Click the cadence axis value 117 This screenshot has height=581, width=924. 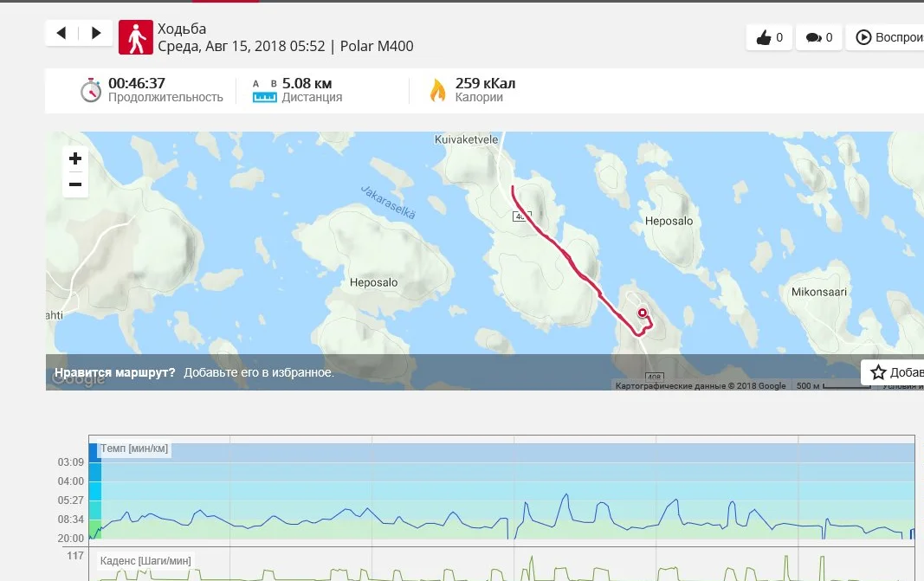pyautogui.click(x=75, y=556)
